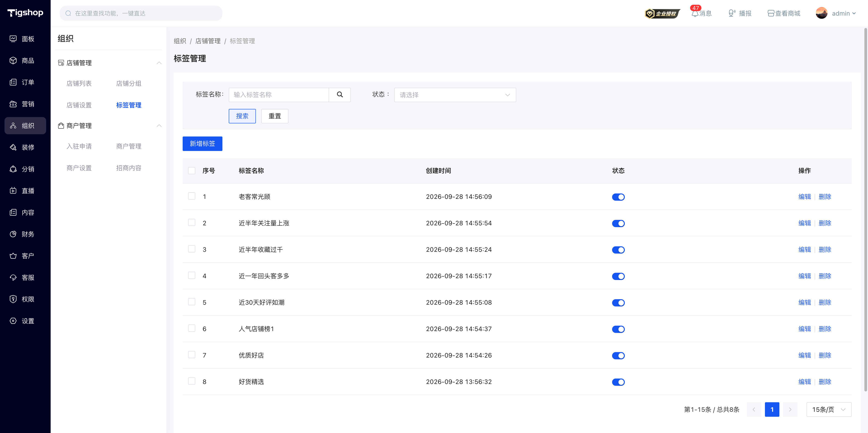868x433 pixels.
Task: Click the admin avatar picture
Action: tap(821, 13)
